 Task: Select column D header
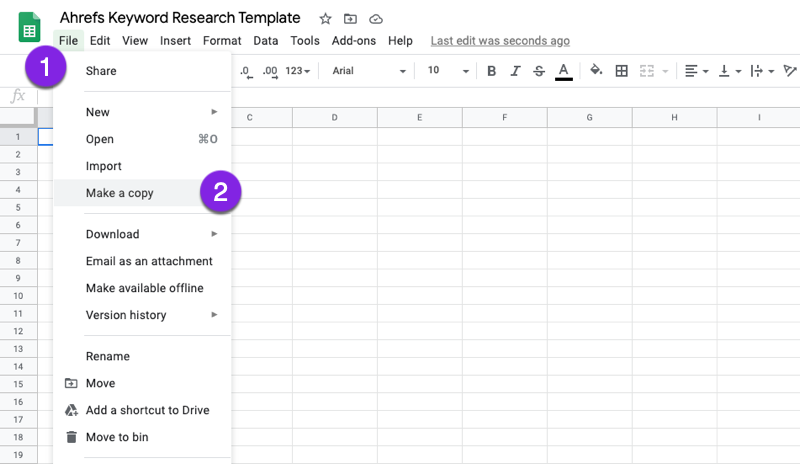tap(335, 117)
